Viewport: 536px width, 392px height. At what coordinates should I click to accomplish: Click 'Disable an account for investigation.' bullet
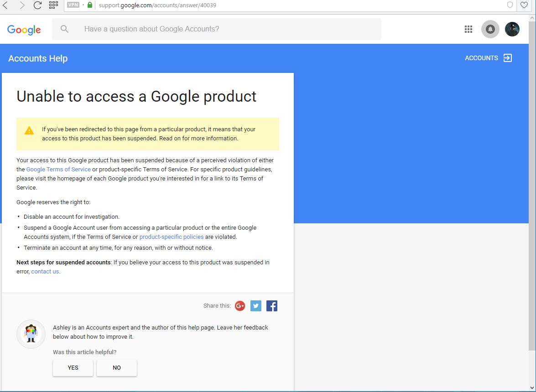point(72,217)
